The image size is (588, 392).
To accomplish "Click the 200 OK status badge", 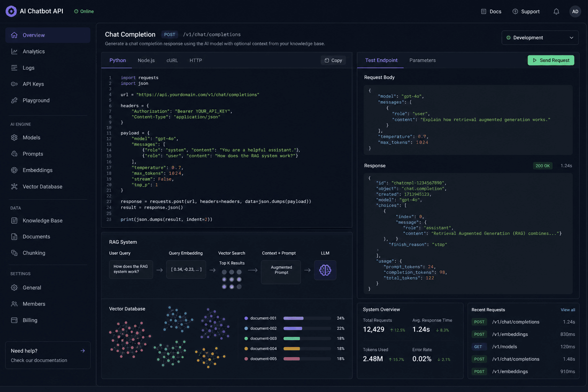I will (542, 166).
